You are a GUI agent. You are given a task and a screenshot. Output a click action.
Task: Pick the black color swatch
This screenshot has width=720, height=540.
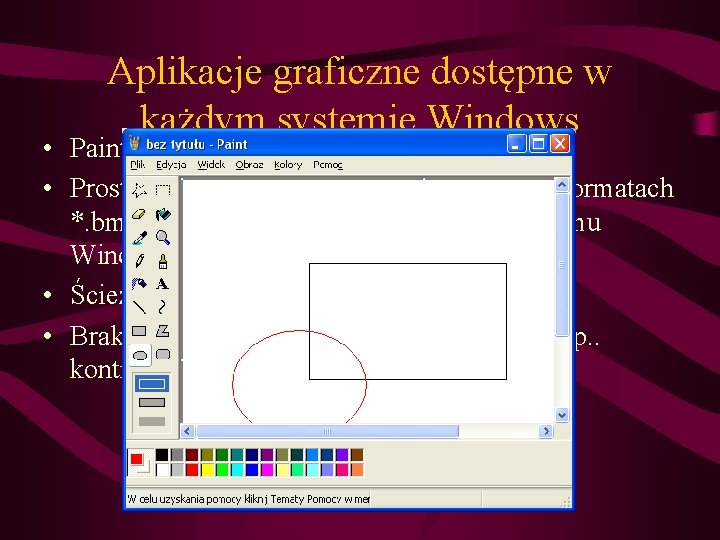point(162,455)
